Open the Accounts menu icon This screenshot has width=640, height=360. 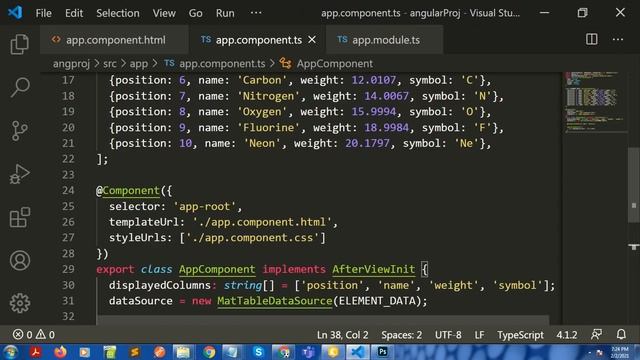[20, 260]
